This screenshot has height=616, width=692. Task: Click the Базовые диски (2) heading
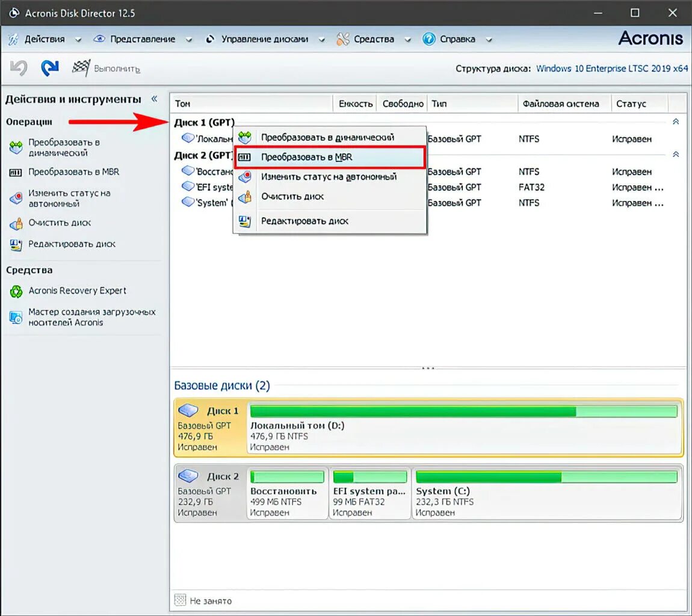tap(222, 385)
